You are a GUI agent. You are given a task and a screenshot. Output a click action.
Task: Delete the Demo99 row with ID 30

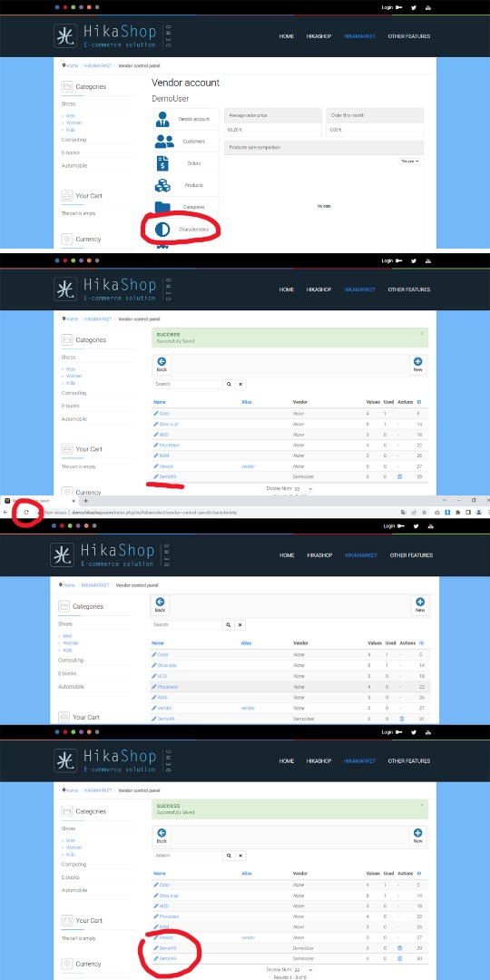(x=400, y=958)
